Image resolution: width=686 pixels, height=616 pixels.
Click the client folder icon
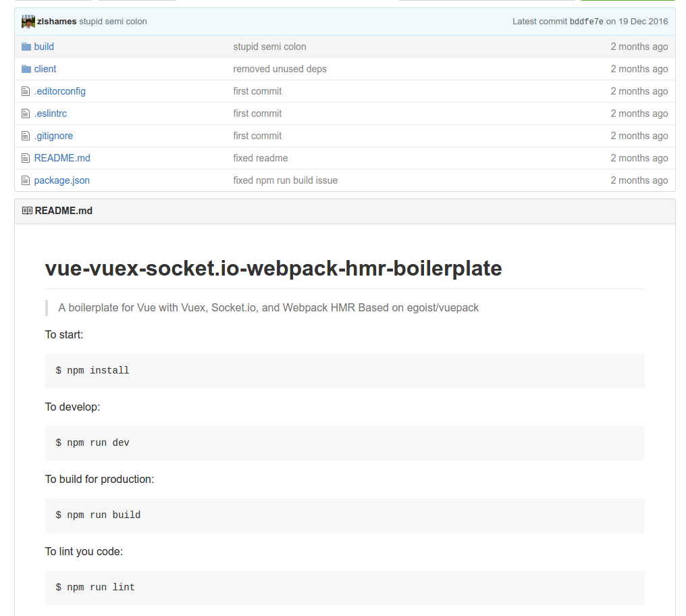(26, 69)
